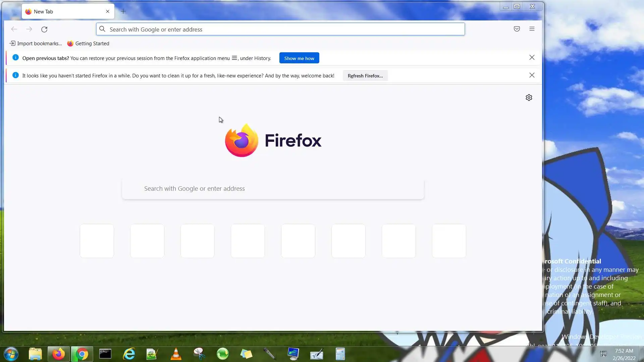Click the reload page icon

(x=44, y=29)
